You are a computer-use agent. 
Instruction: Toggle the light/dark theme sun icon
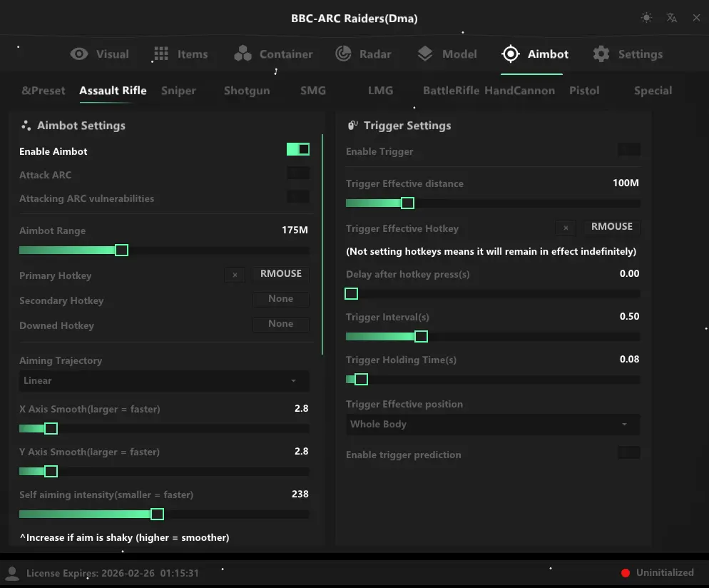(x=646, y=18)
